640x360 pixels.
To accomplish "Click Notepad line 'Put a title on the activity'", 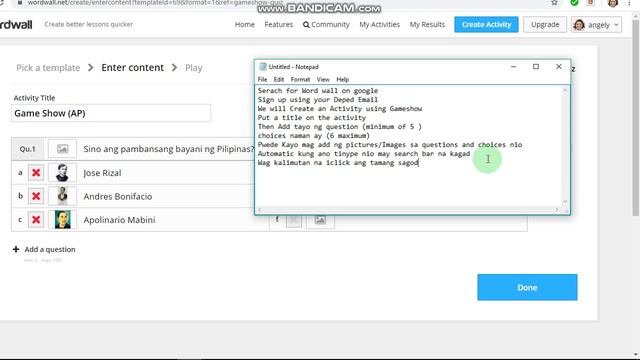I will click(312, 118).
